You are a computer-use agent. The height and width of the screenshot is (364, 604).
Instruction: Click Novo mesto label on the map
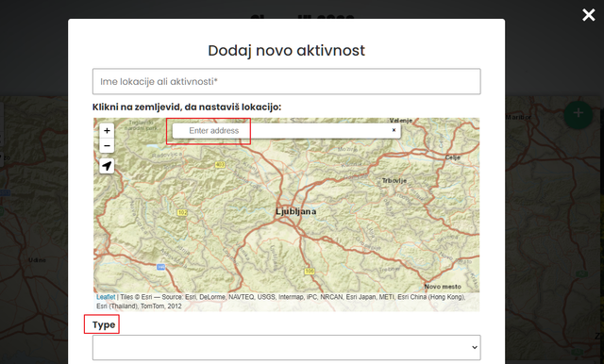443,287
